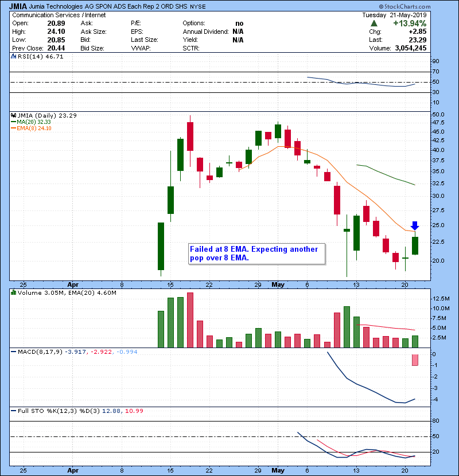Screen dimensions: 459x476
Task: Click the Volume 3.05M, EMA(20) 4.60M label
Action: (x=67, y=293)
